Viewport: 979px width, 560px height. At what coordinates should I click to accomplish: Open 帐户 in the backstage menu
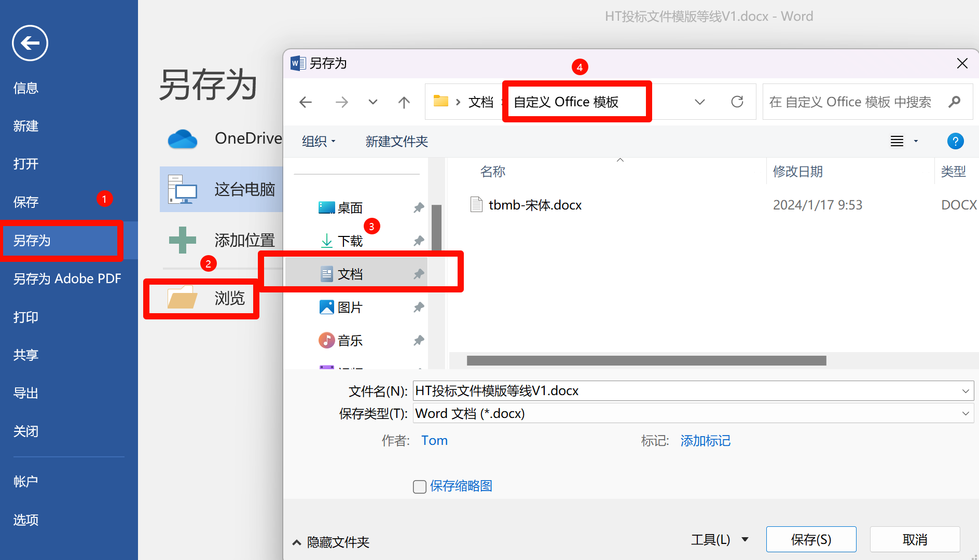pos(26,481)
